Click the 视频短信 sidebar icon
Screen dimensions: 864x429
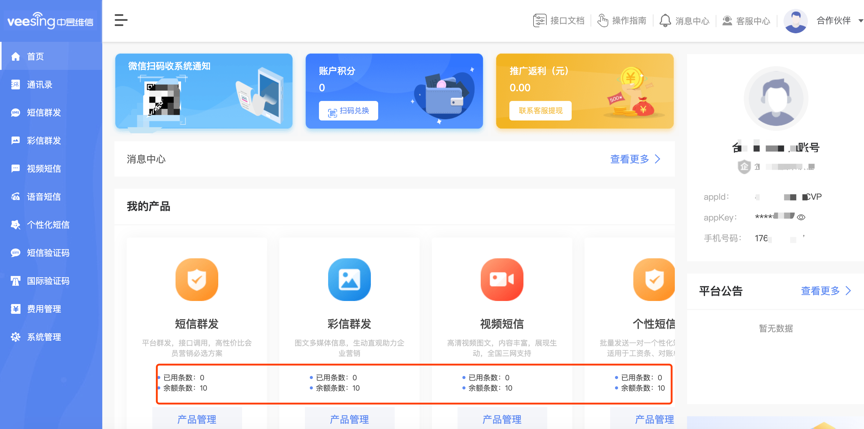(15, 169)
